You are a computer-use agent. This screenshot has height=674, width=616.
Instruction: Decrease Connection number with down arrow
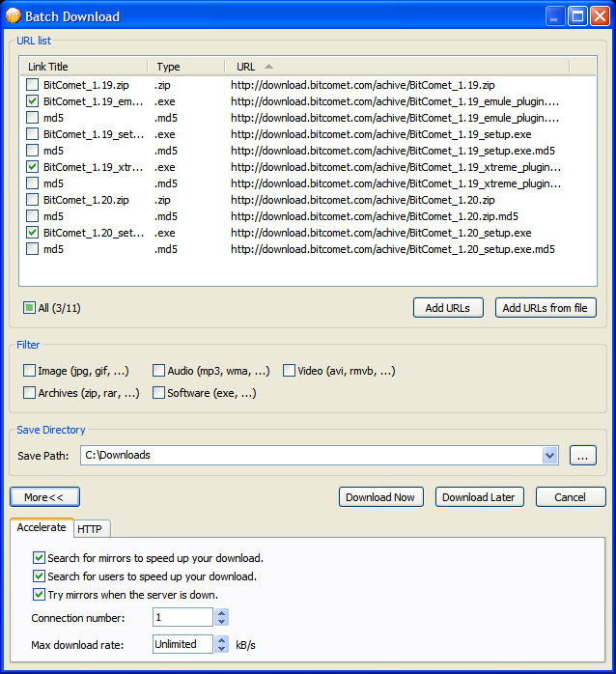pos(221,622)
